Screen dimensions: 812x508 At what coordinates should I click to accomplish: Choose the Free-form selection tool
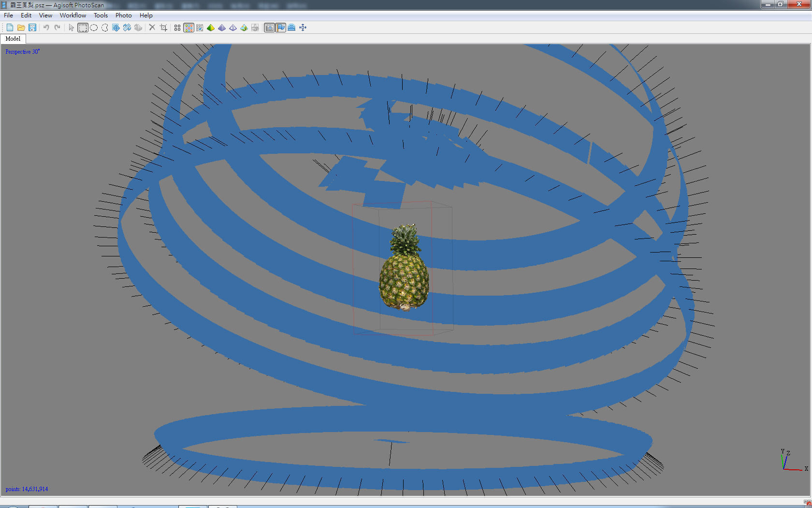click(105, 28)
